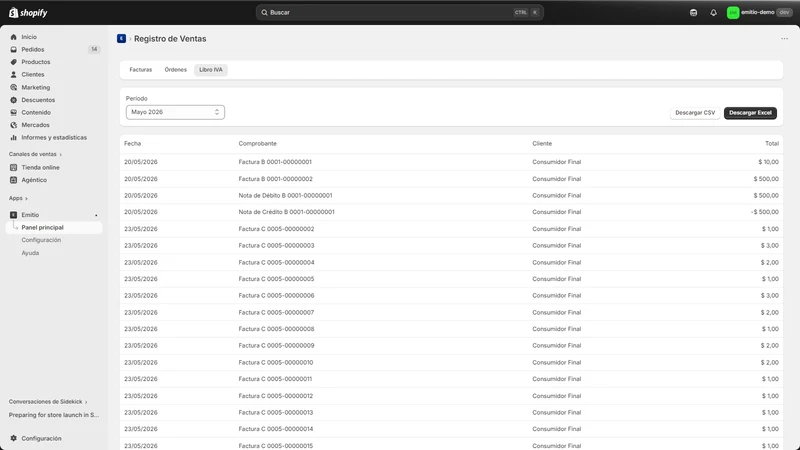Open the three-dot more actions menu
This screenshot has height=450, width=800.
pos(784,39)
